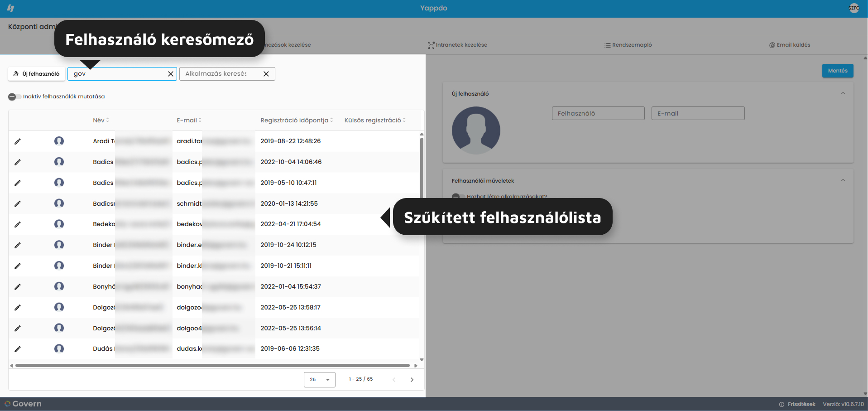The width and height of the screenshot is (868, 411).
Task: Click the edit pencil for Bedeko row
Action: click(18, 224)
